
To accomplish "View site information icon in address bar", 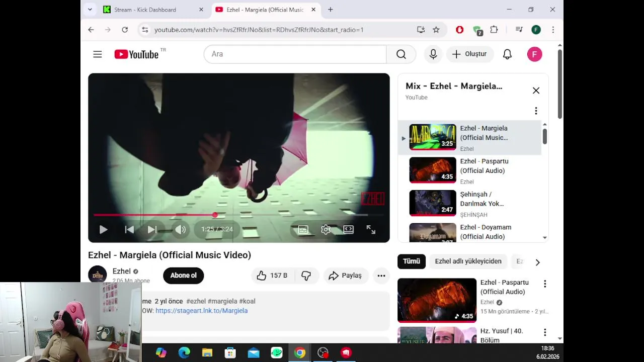I will [x=145, y=30].
